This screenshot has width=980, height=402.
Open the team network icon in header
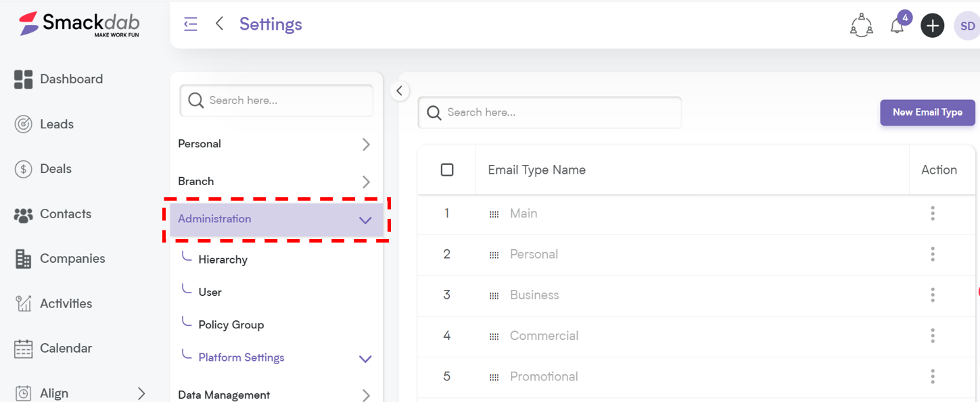pos(861,25)
